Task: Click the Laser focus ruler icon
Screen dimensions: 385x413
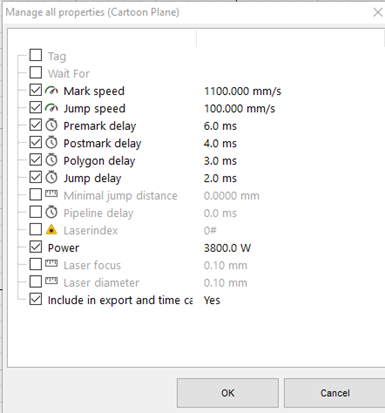Action: [x=51, y=264]
